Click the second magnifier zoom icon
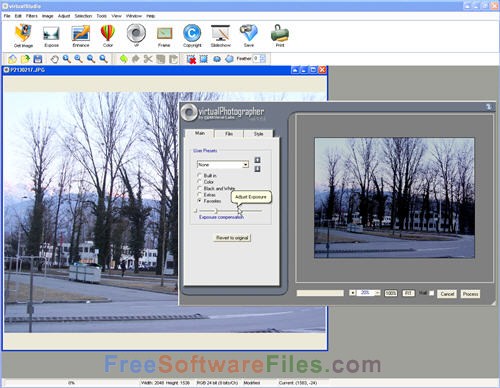This screenshot has width=500, height=388. (x=78, y=59)
